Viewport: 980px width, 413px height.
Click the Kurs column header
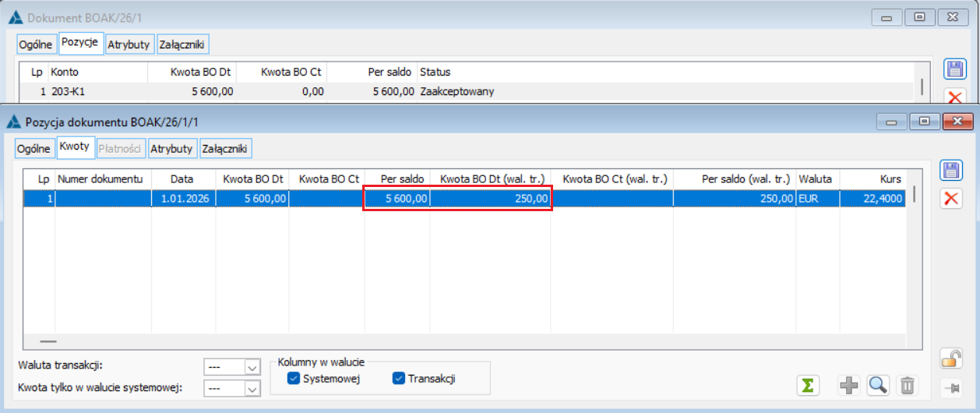click(890, 178)
